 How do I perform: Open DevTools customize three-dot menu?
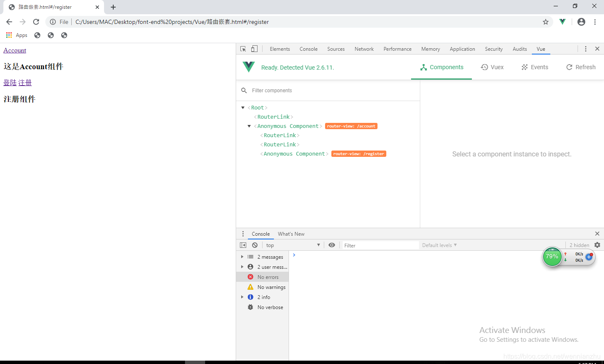coord(586,49)
